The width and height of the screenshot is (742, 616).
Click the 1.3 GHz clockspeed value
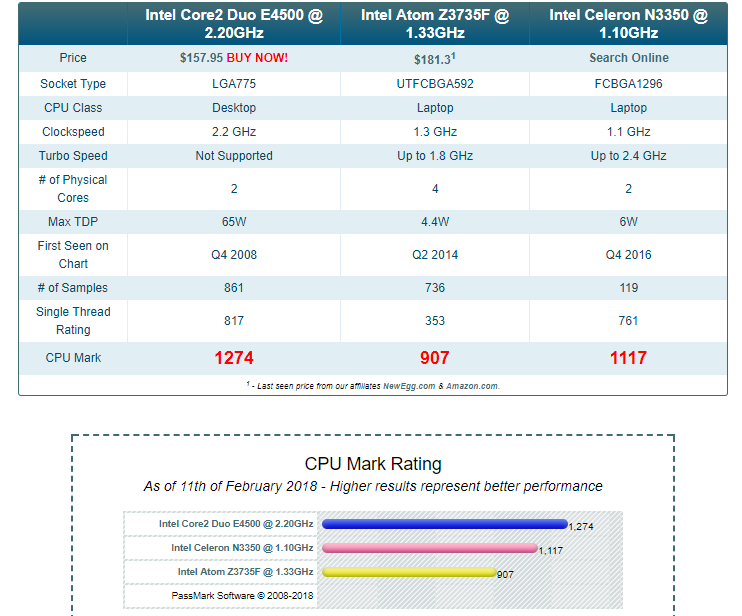pos(435,132)
